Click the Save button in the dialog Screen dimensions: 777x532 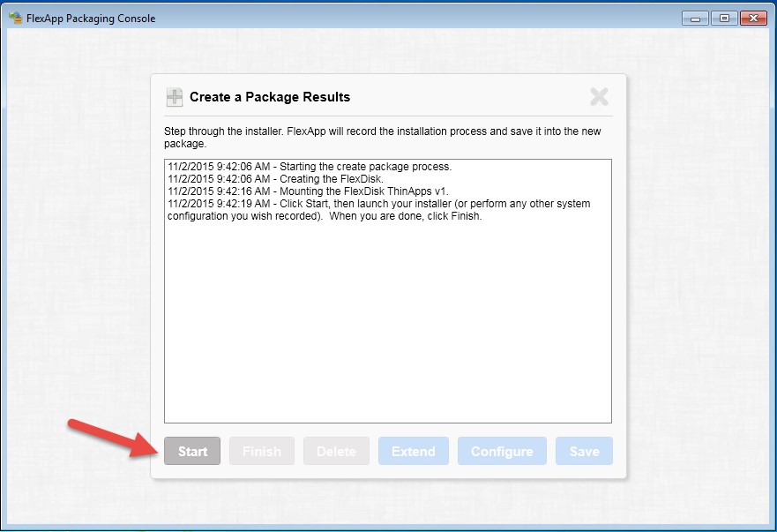click(x=584, y=451)
